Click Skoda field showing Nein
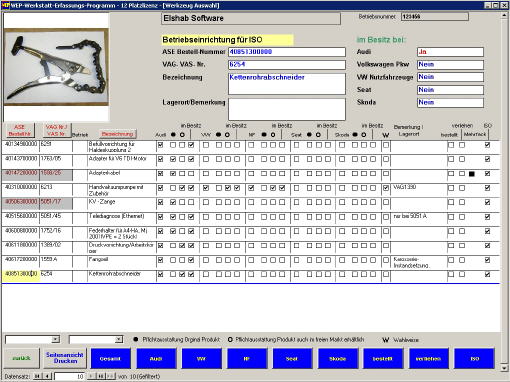The width and height of the screenshot is (510, 382). pyautogui.click(x=450, y=102)
